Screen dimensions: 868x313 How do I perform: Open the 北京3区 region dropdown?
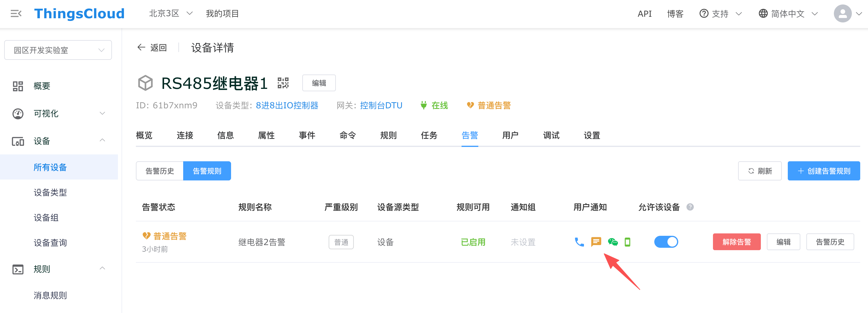171,13
